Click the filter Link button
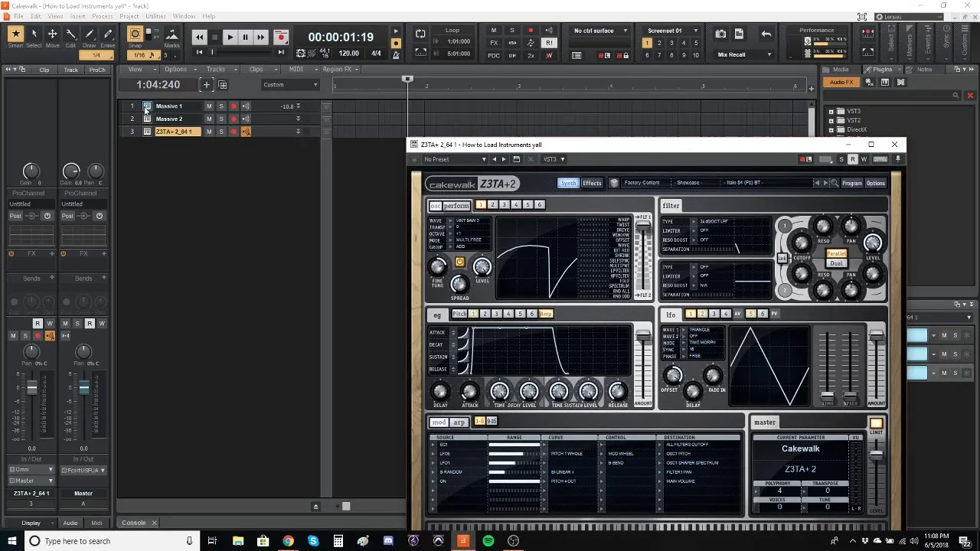 (x=782, y=258)
